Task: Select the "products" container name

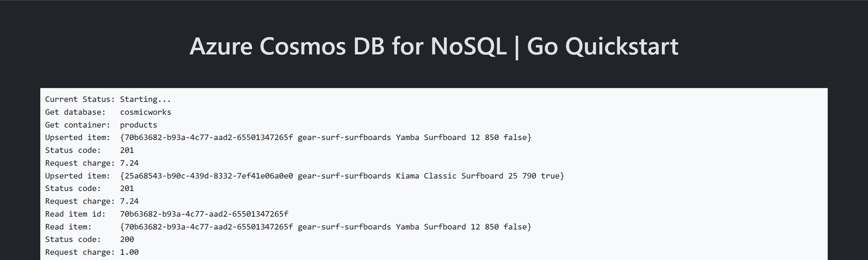Action: [x=138, y=125]
